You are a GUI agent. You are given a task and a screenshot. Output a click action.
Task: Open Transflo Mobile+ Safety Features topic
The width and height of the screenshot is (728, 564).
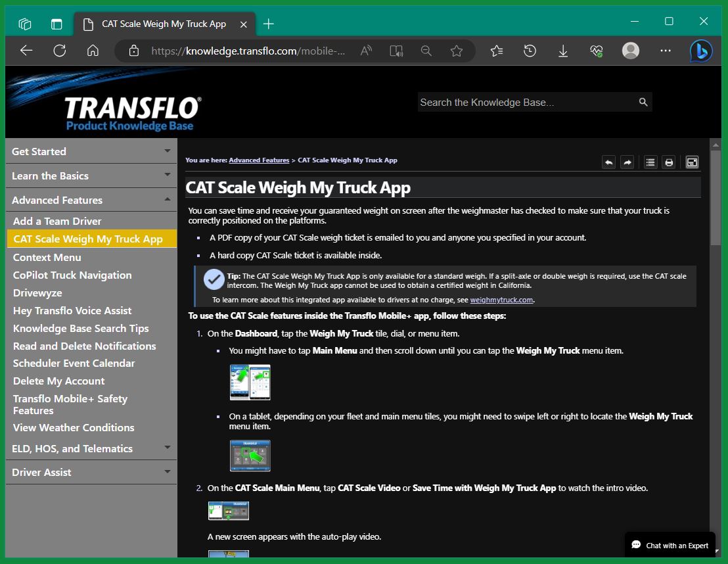(x=70, y=404)
